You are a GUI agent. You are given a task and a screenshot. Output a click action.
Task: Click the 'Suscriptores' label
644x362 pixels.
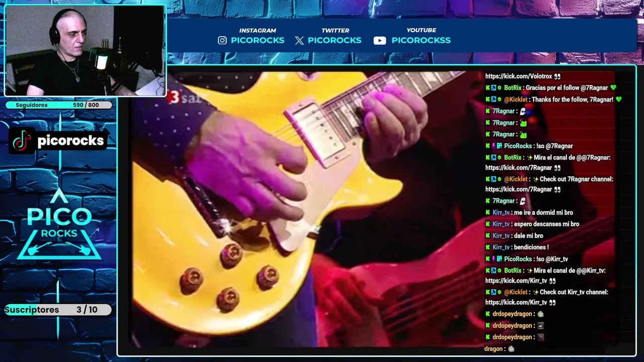click(32, 310)
